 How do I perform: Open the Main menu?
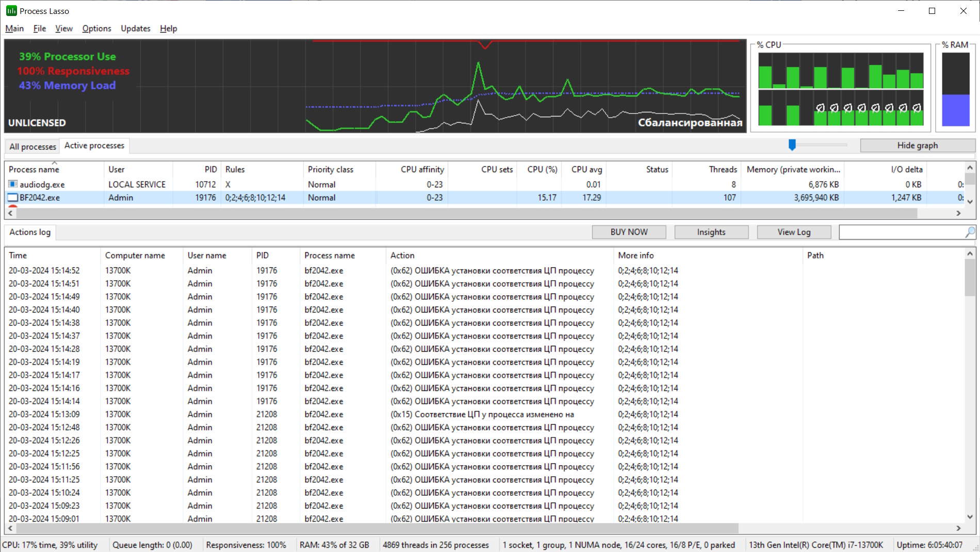tap(14, 28)
